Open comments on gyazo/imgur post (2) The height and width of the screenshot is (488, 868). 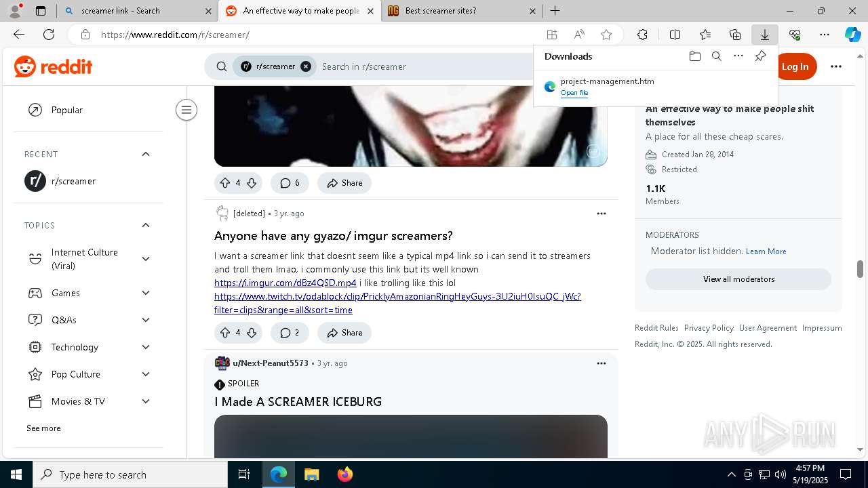click(290, 333)
